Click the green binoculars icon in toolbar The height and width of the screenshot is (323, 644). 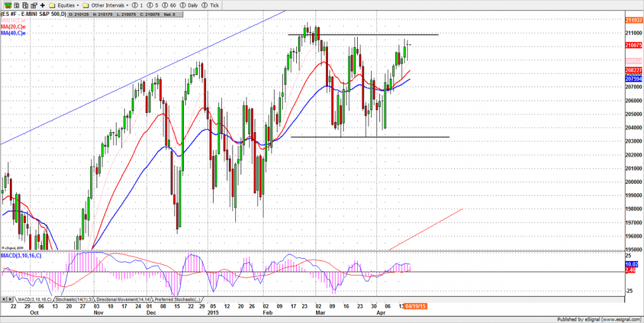coord(8,5)
